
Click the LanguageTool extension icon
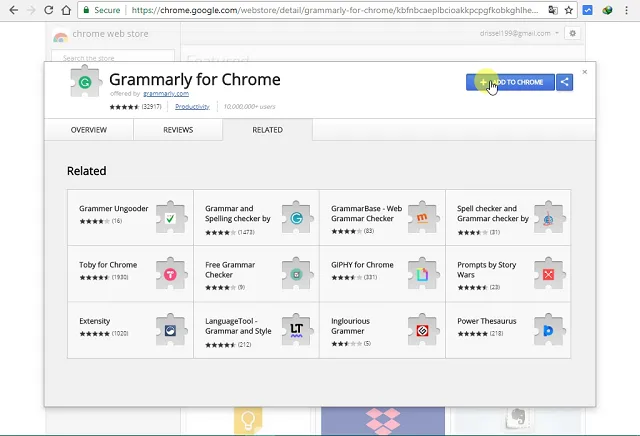pyautogui.click(x=297, y=329)
